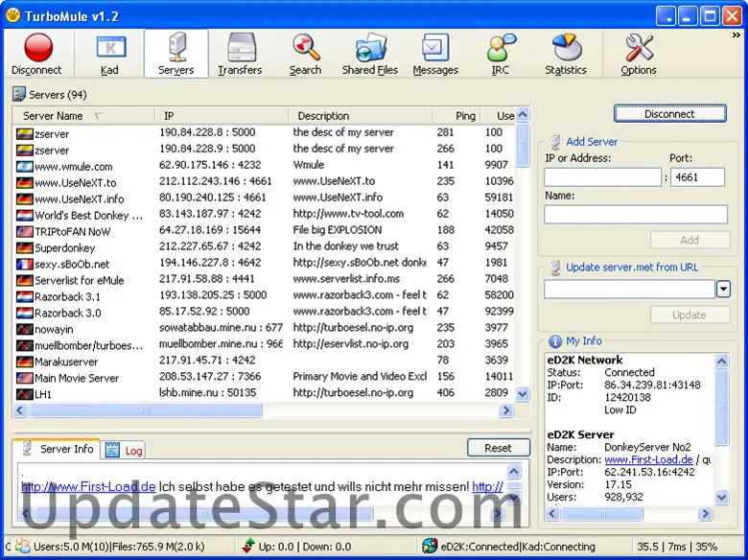
Task: Click the eD2K connection globe icon
Action: pos(430,546)
